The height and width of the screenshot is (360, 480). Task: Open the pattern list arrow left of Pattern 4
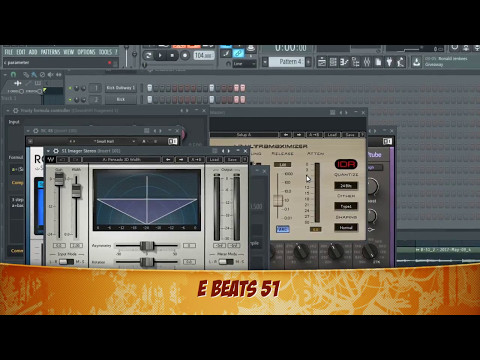(x=265, y=62)
